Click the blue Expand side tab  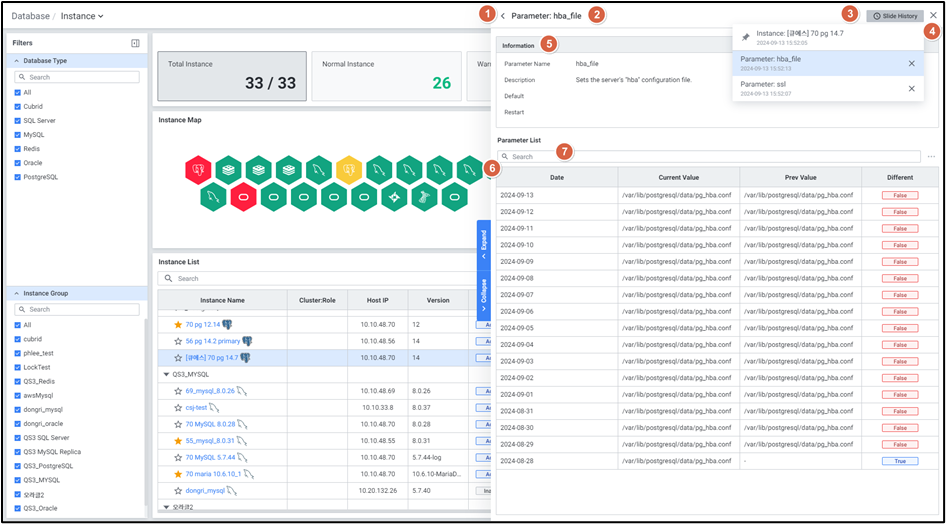pyautogui.click(x=483, y=241)
